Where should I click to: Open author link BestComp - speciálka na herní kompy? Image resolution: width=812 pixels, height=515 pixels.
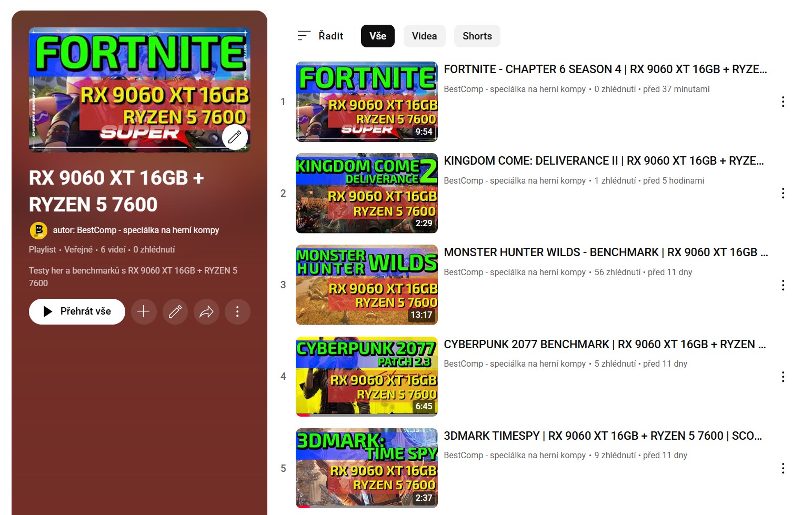coord(136,230)
